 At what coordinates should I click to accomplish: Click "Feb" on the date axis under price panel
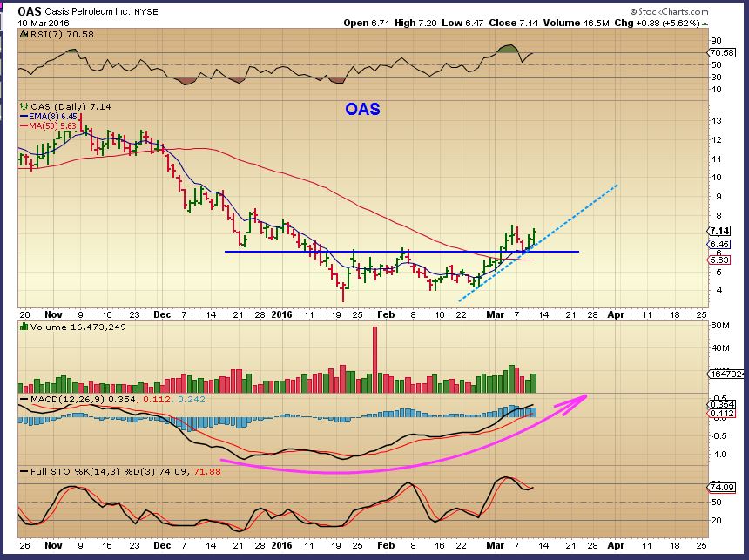[x=386, y=315]
